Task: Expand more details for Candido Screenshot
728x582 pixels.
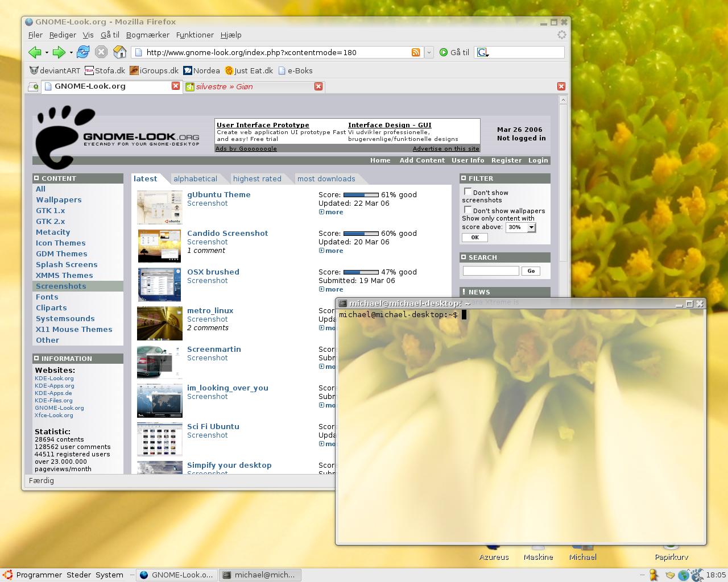Action: click(331, 251)
